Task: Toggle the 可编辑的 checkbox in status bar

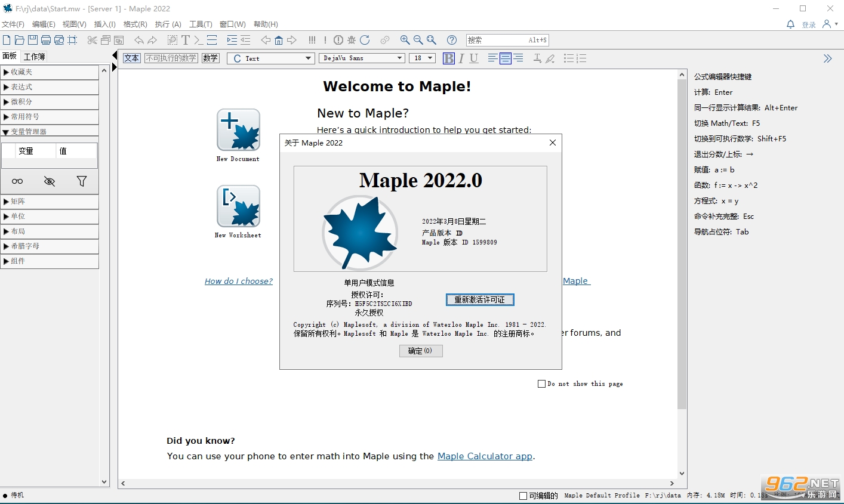Action: click(x=523, y=496)
